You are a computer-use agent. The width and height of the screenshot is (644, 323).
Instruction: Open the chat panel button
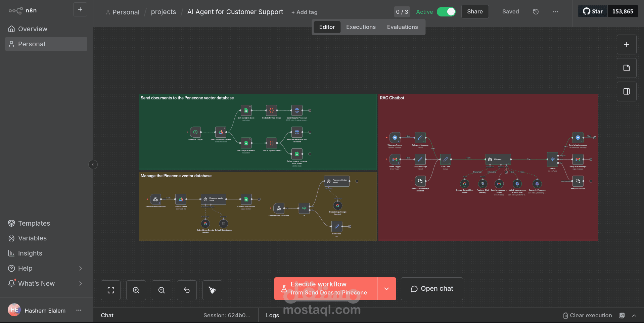(432, 289)
